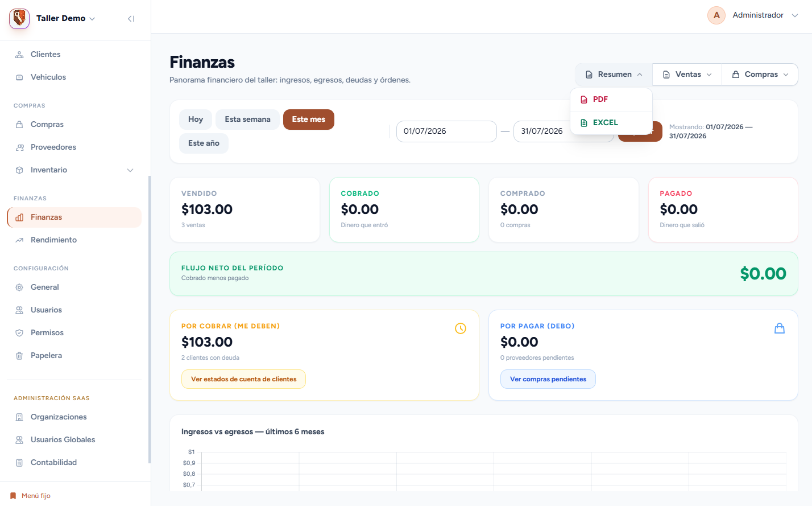Click the Usuarios icon under Configuración

pyautogui.click(x=19, y=310)
